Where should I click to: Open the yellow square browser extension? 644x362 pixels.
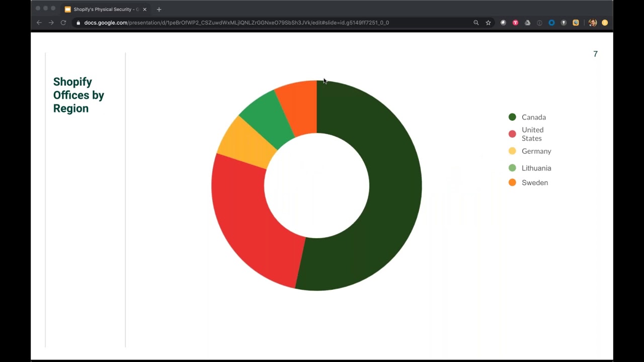coord(576,23)
